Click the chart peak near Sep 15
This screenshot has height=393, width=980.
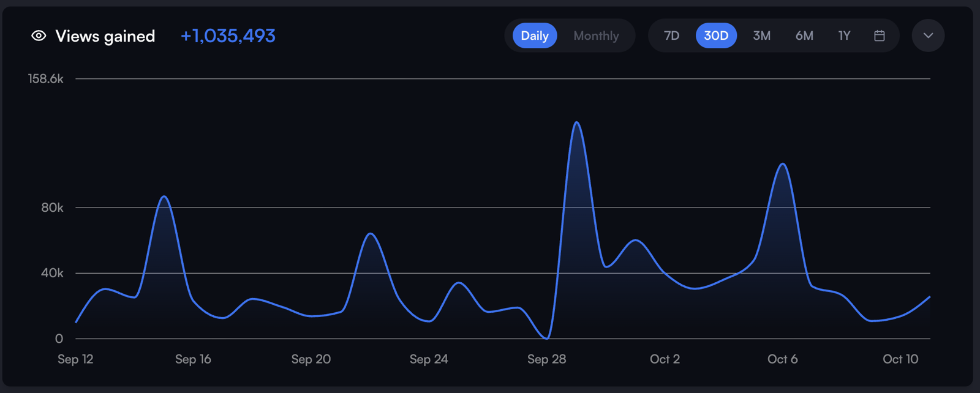164,196
